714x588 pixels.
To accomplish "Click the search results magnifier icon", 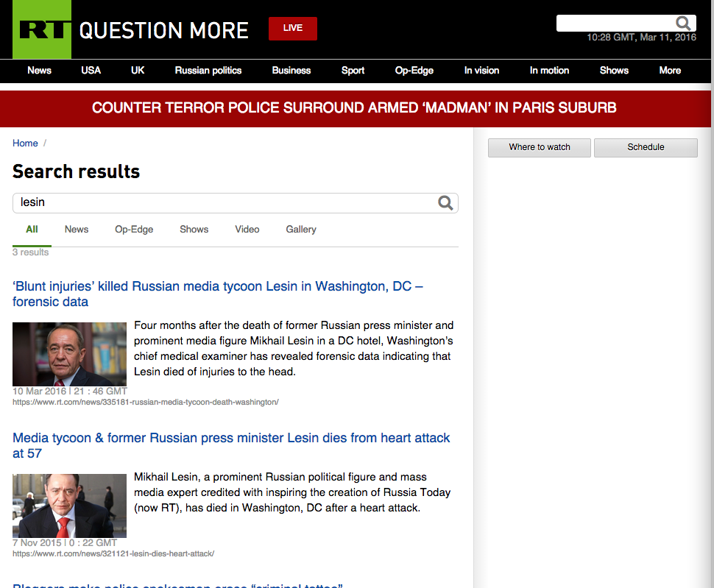I will point(445,203).
